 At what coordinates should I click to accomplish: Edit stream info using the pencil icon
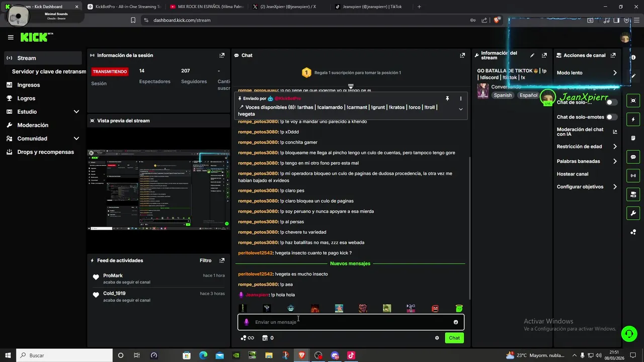[532, 55]
